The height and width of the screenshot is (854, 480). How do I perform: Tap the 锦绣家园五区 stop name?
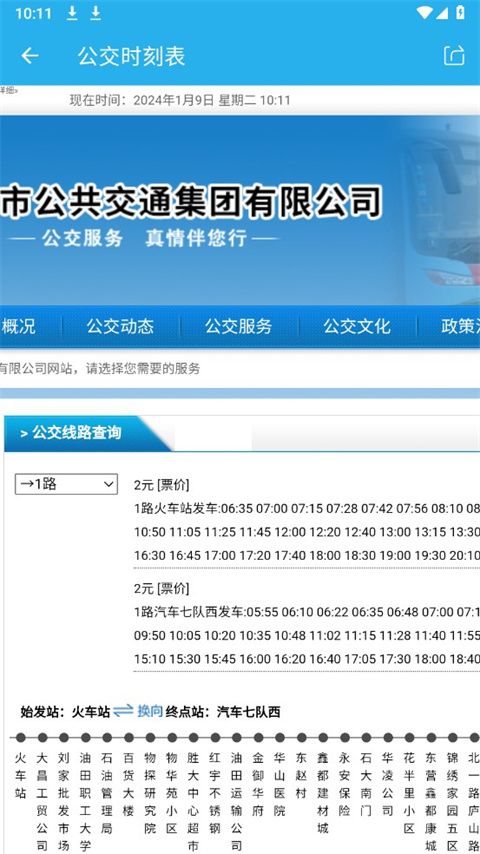pyautogui.click(x=452, y=802)
